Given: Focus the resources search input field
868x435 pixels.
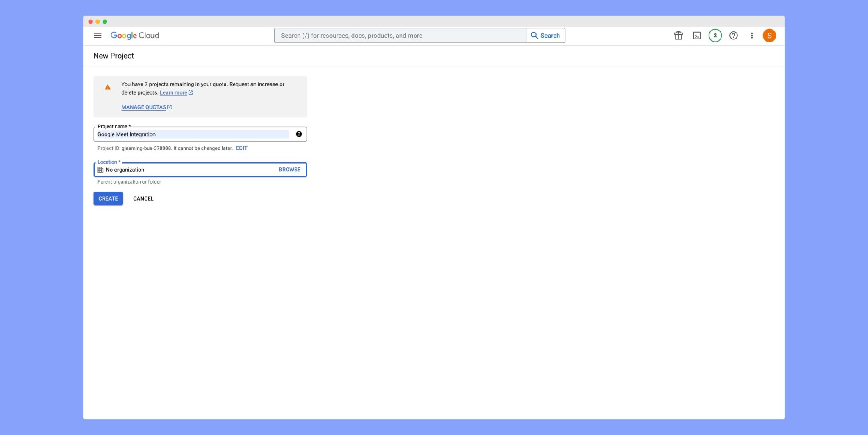Looking at the screenshot, I should [400, 36].
